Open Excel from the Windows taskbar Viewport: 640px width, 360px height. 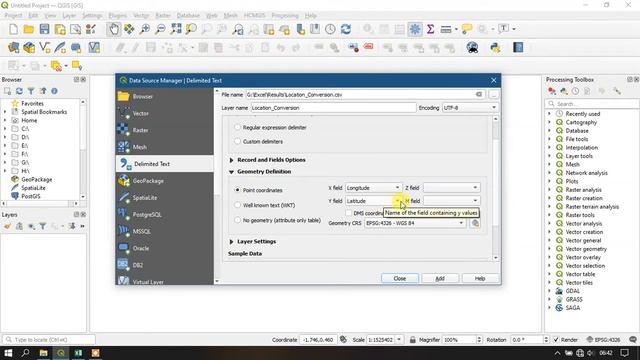click(x=78, y=353)
